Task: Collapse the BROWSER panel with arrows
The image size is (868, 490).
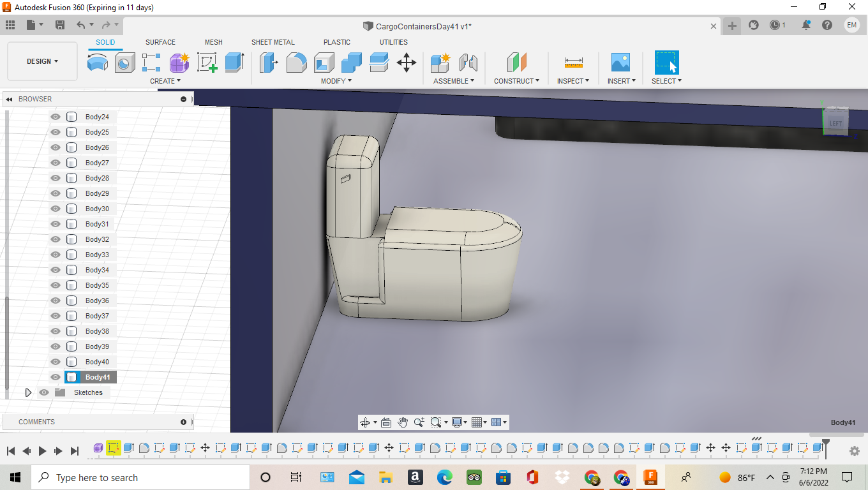Action: [x=9, y=100]
